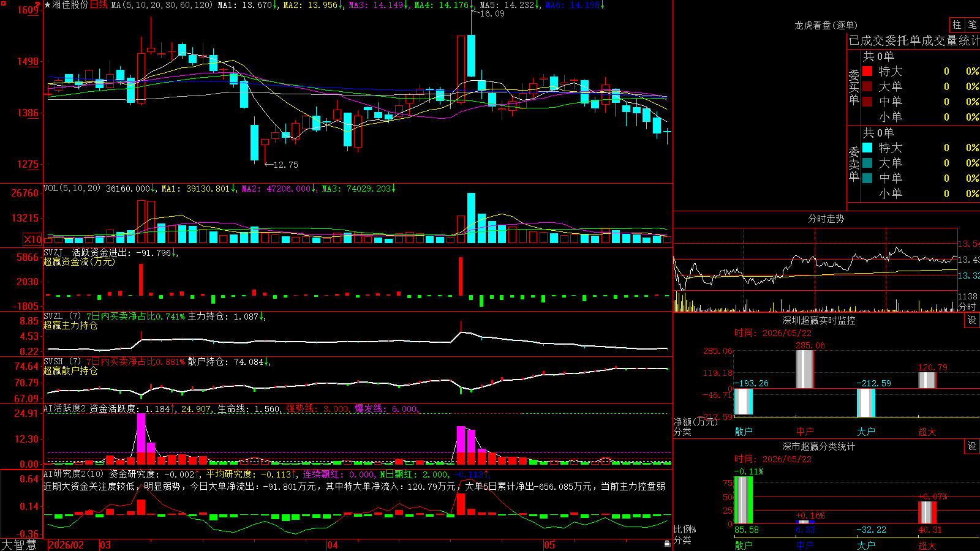Click the 超赢散户持仓 label
Viewport: 980px width, 551px height.
click(70, 370)
